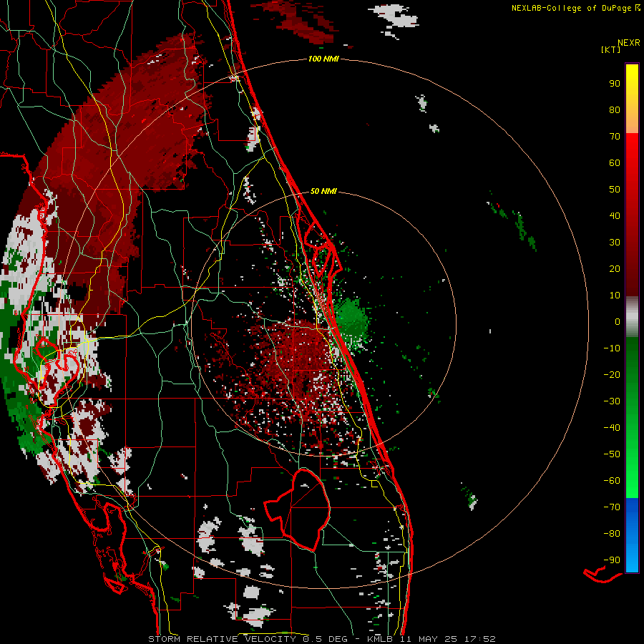
Task: Select the -50 scale value
Action: pos(612,454)
